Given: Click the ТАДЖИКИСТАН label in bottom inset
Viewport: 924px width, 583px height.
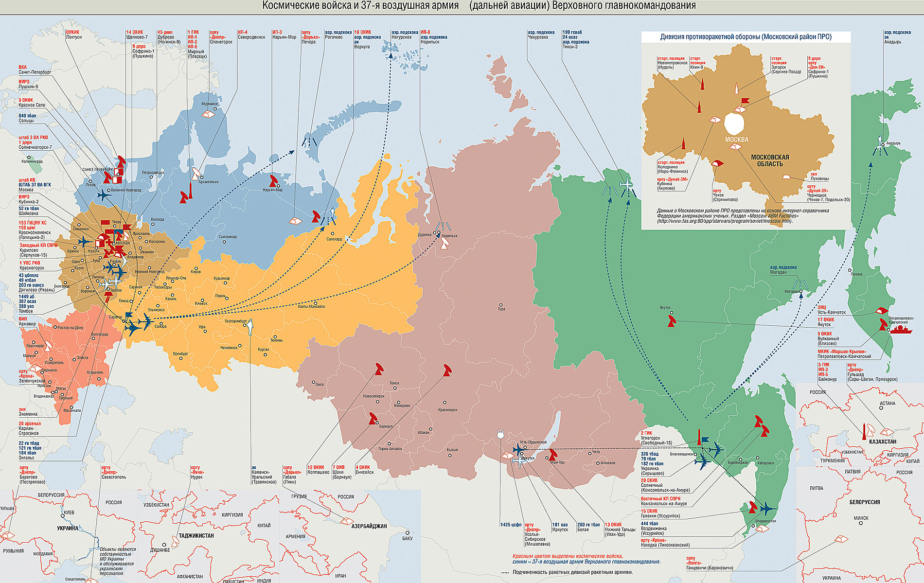Looking at the screenshot, I should [196, 535].
